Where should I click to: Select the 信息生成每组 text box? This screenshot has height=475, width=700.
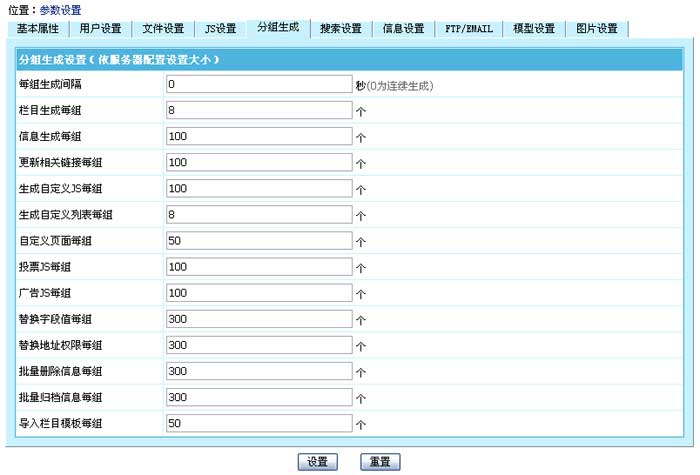pos(259,136)
